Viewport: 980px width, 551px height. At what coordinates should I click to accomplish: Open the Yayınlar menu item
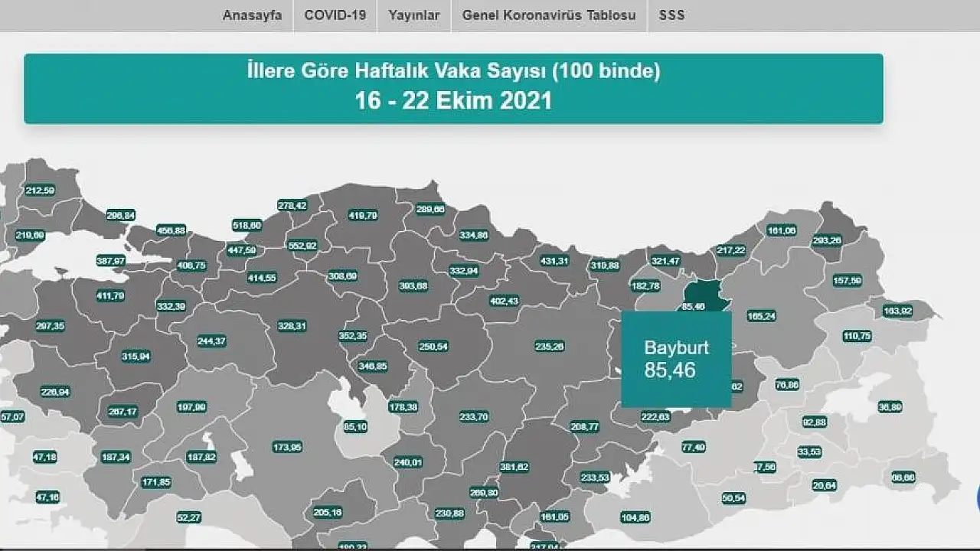(x=413, y=15)
